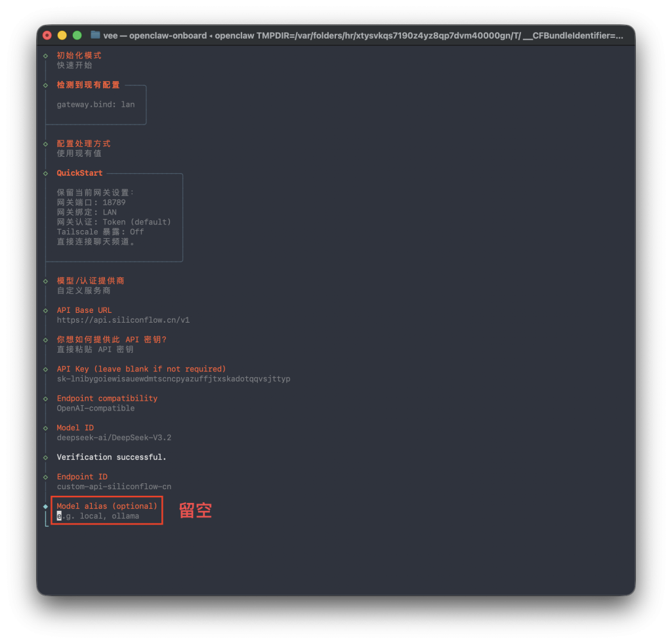Click the marker next to 配置处理方式
This screenshot has height=644, width=672.
click(46, 143)
